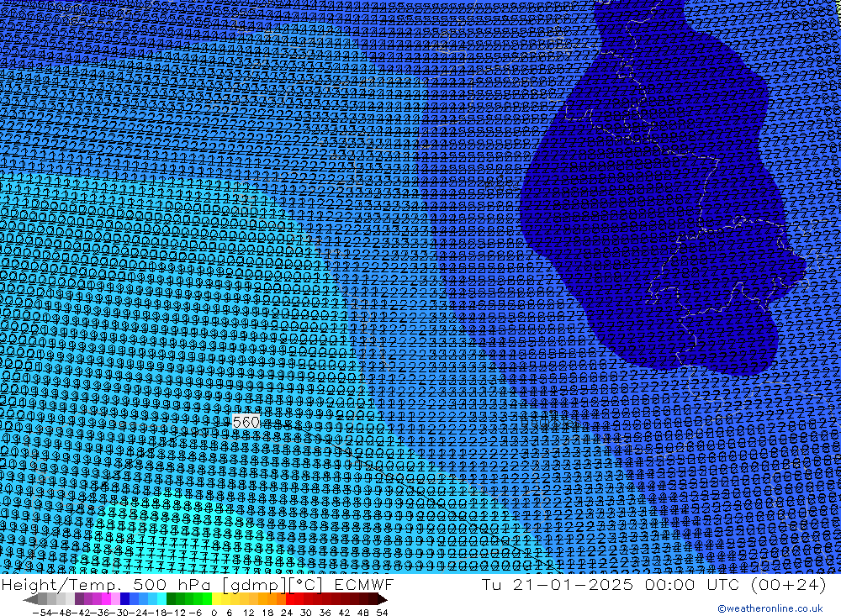Click the magenta legend swatch near -36
This screenshot has height=616, width=841.
106,598
